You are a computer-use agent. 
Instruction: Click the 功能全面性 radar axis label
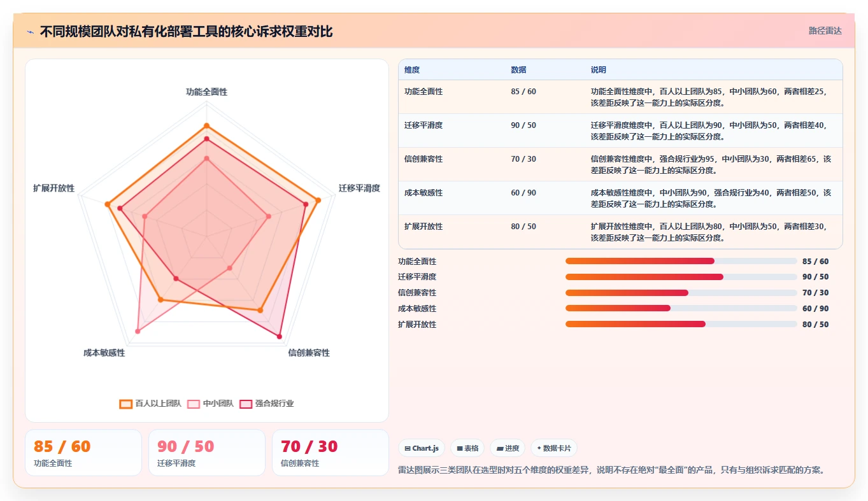point(206,92)
